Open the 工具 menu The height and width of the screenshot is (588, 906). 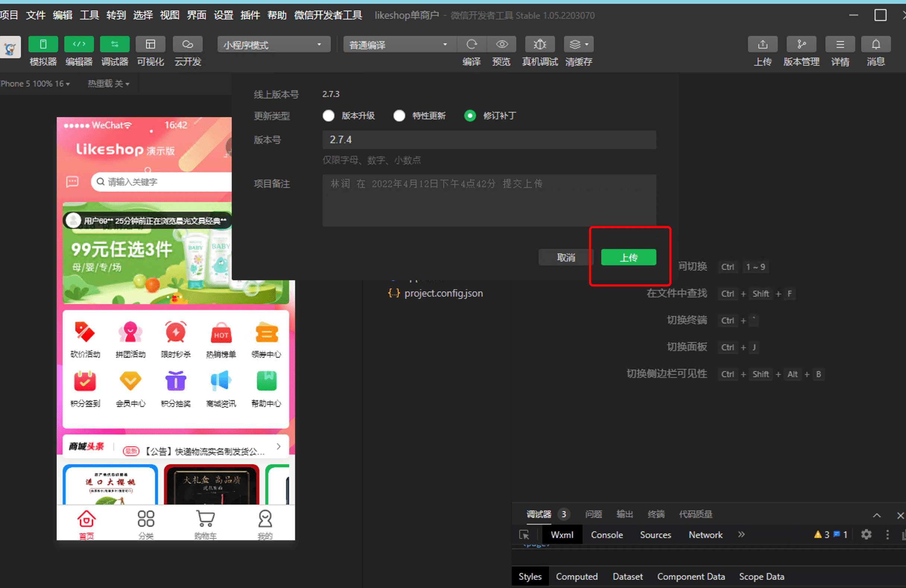89,15
